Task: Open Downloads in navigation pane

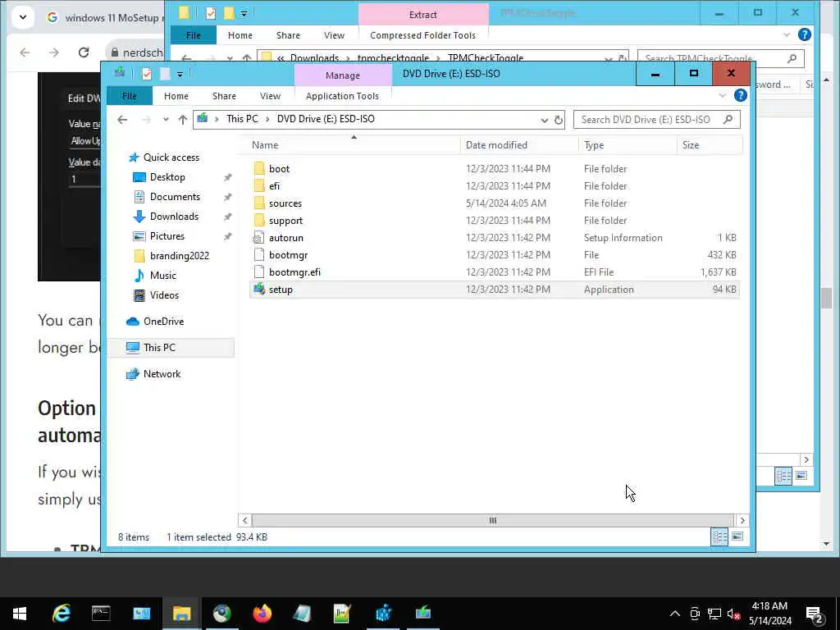Action: (174, 217)
